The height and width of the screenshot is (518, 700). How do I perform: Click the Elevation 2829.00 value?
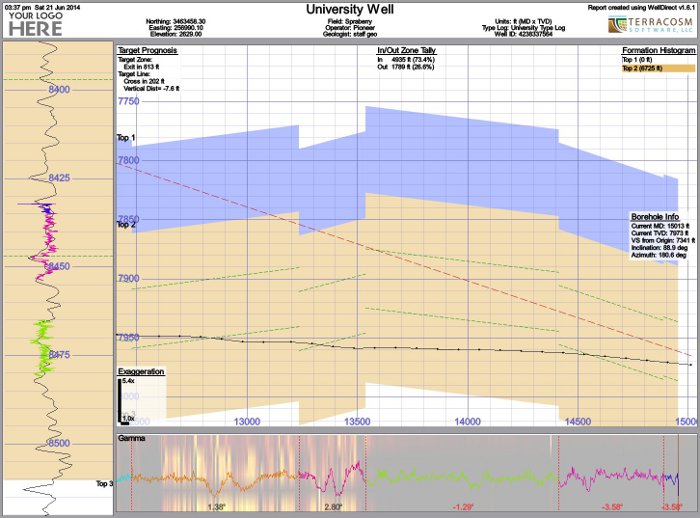176,34
